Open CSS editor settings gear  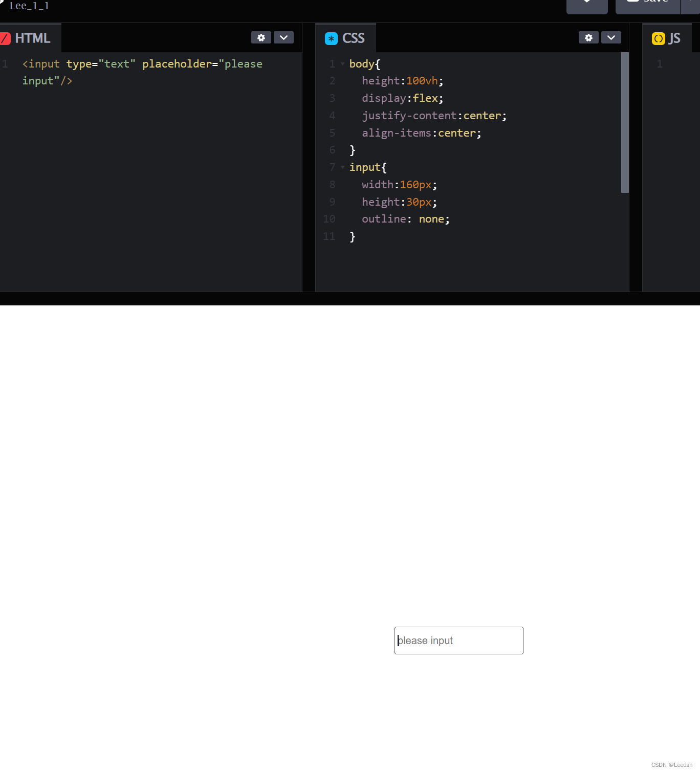[588, 37]
